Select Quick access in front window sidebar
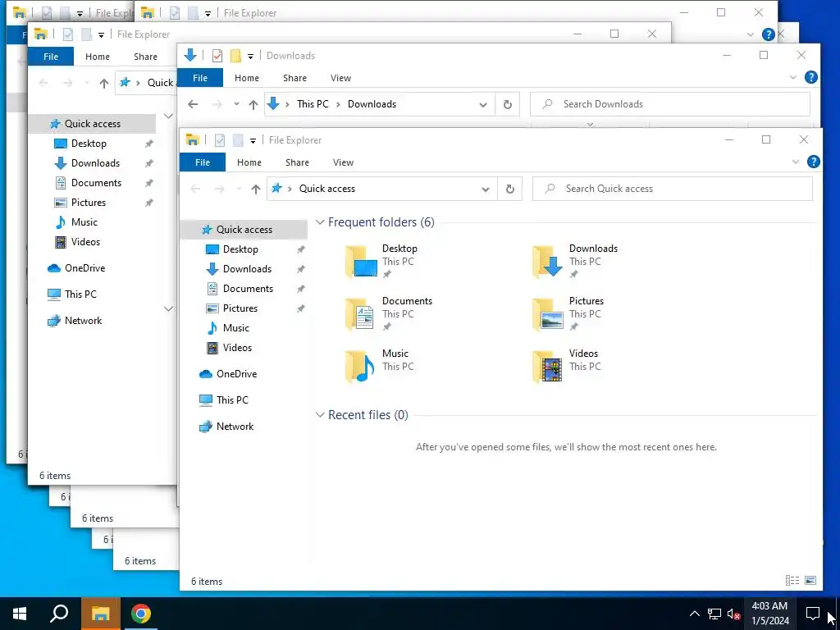This screenshot has height=630, width=840. click(x=244, y=230)
